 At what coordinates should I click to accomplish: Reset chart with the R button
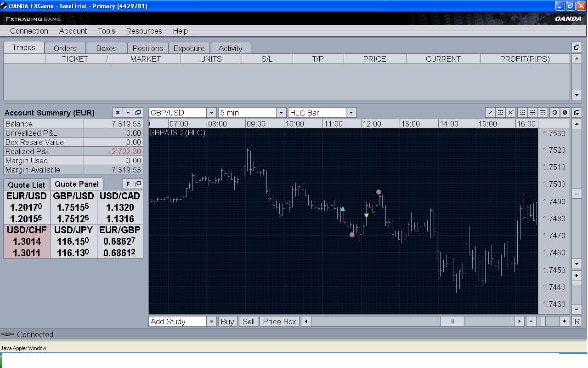tap(577, 322)
